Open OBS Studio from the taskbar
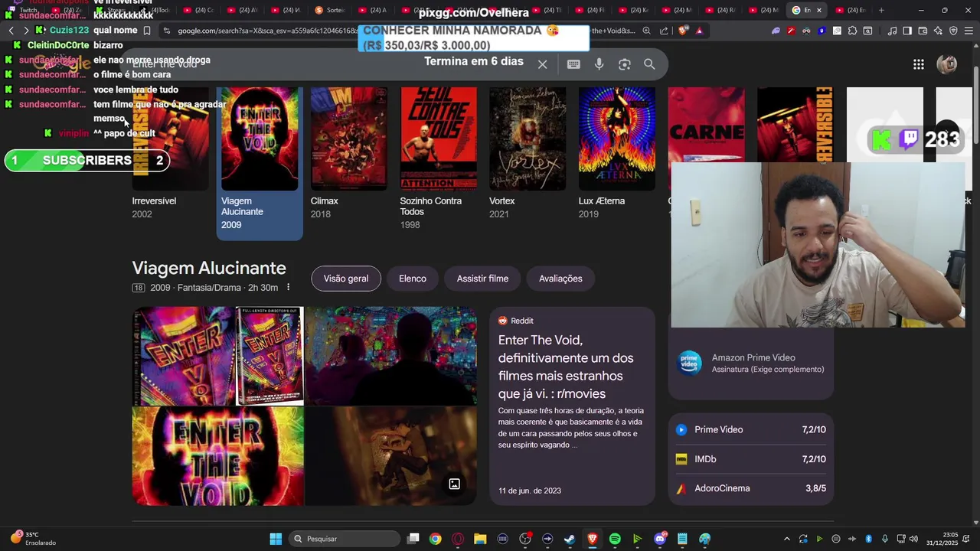The image size is (980, 551). coord(525,539)
